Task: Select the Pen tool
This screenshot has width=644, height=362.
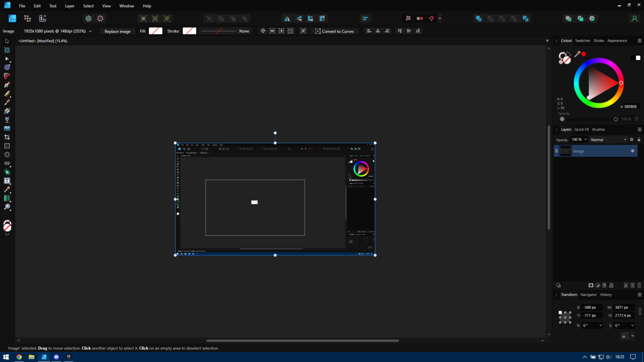Action: pos(7,85)
